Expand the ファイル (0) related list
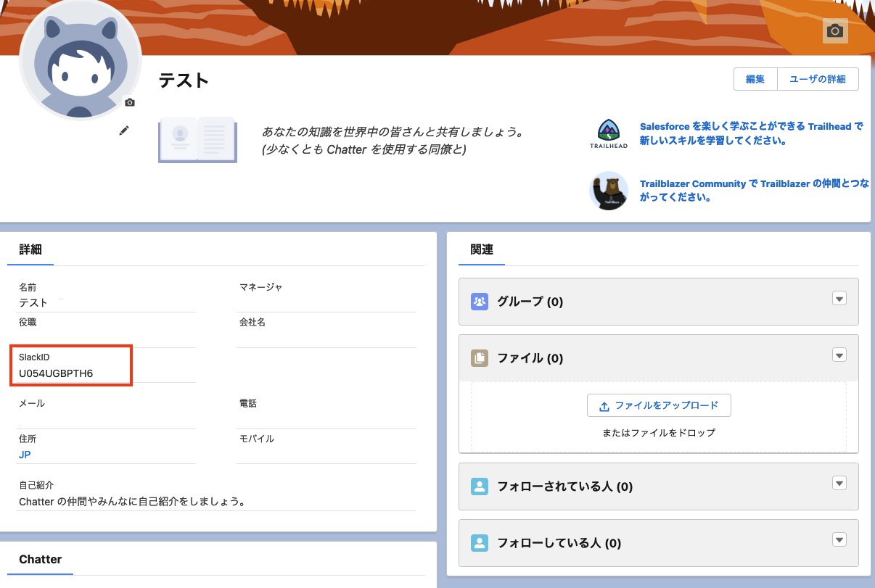875x588 pixels. click(x=839, y=355)
